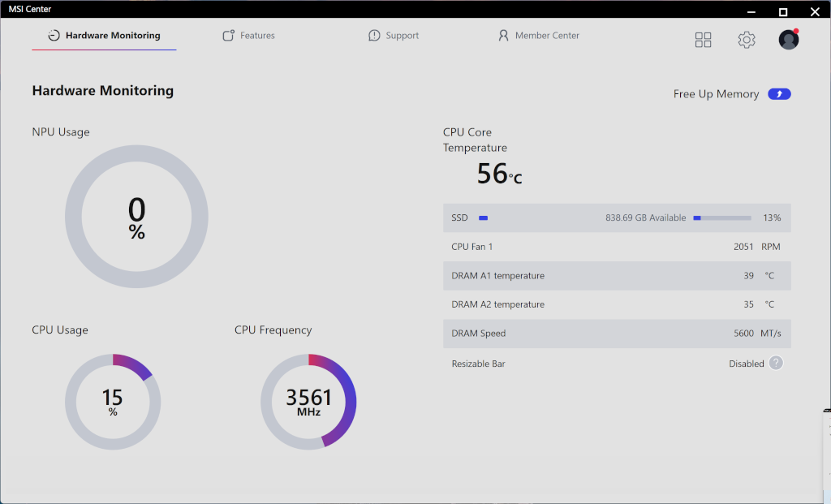Select the CPU Fan 1 row

[x=617, y=247]
